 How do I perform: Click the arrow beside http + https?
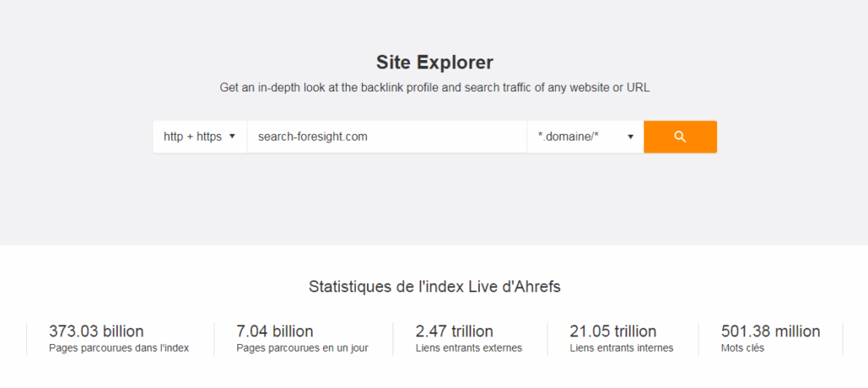(x=232, y=136)
